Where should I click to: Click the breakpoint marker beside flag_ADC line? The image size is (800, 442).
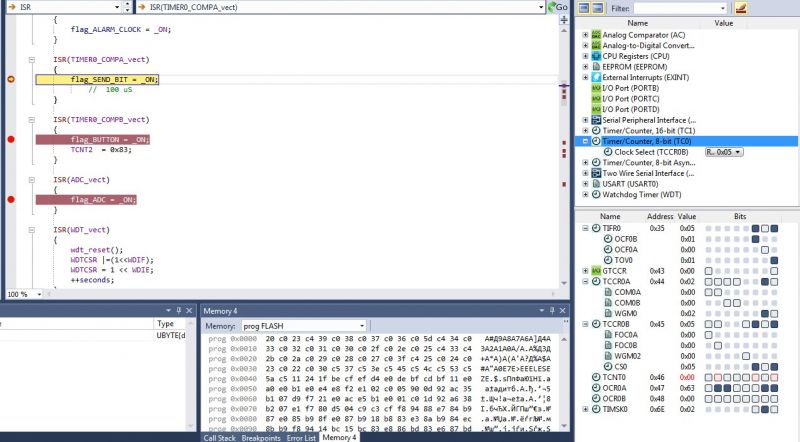point(11,199)
